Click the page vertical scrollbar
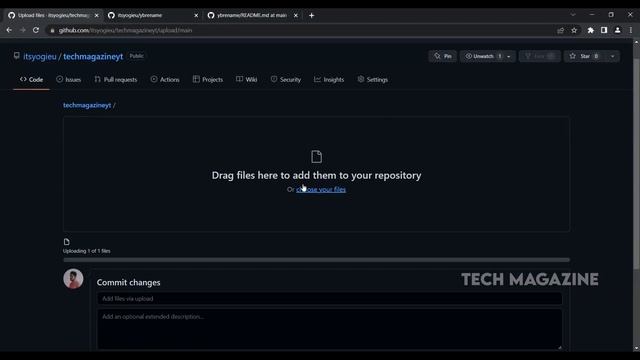The image size is (640, 360). [x=636, y=163]
